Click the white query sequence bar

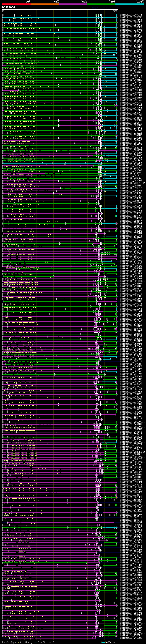(x=60, y=9)
